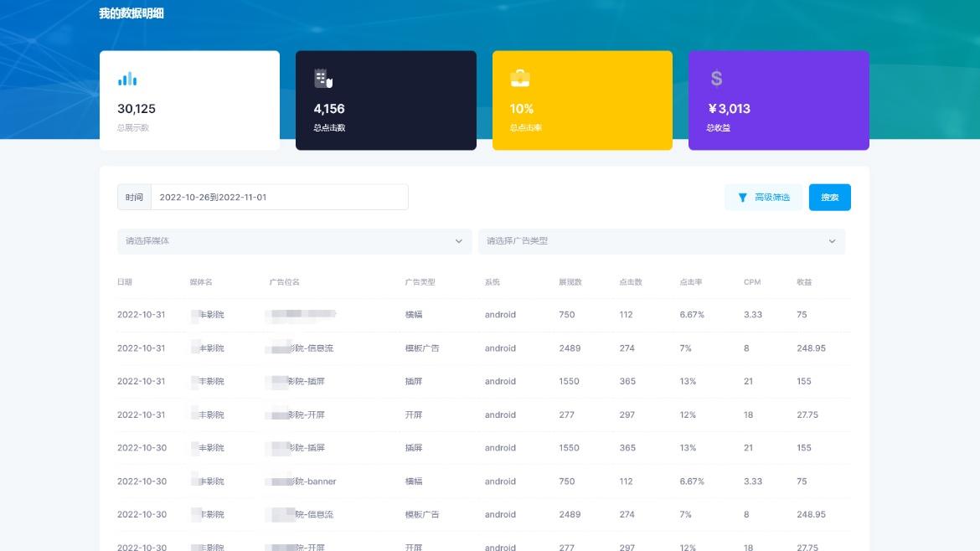Click the chevron arrow of the 请选择媒体 dropdown
The image size is (980, 551).
click(x=459, y=241)
